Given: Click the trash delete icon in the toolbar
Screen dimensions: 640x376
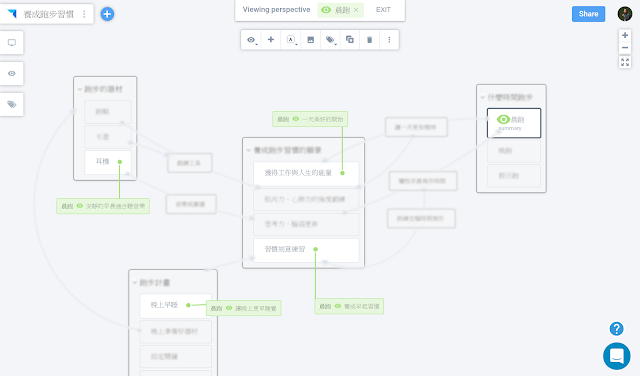Looking at the screenshot, I should (369, 40).
